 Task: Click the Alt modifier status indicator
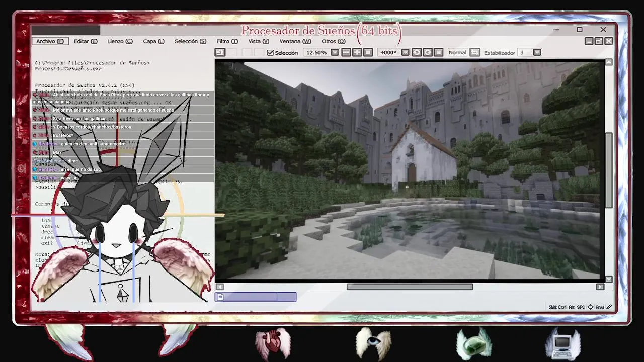tap(572, 307)
